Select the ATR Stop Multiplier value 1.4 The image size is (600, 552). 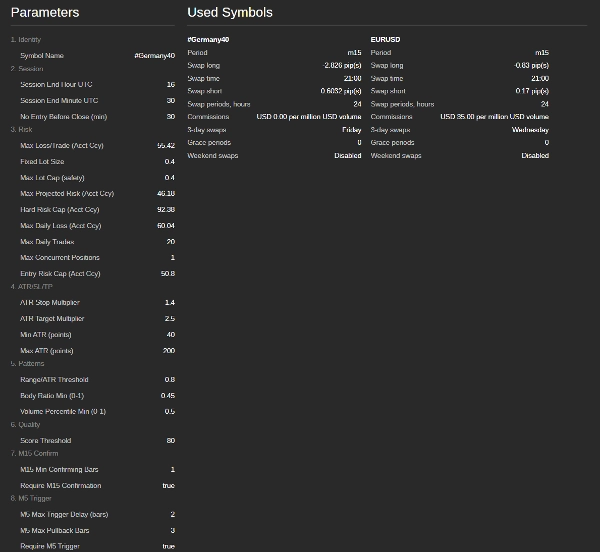coord(170,303)
